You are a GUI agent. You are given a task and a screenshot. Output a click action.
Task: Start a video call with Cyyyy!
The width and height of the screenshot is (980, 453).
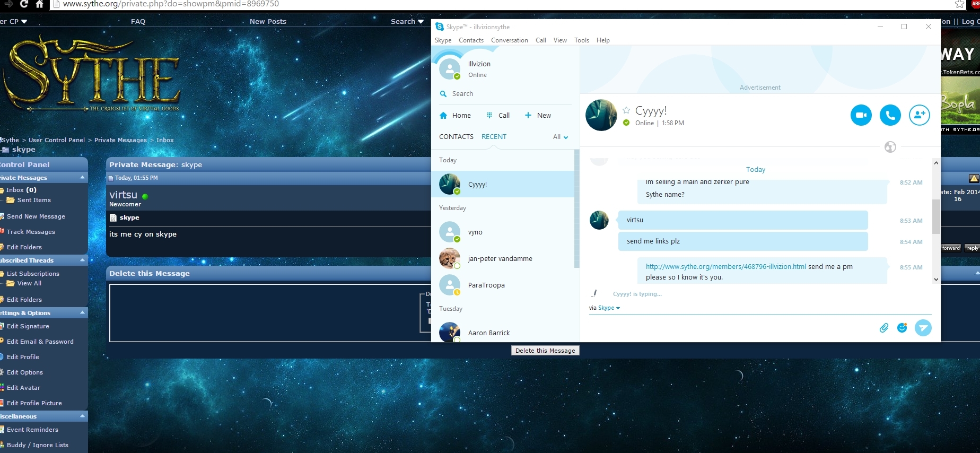pos(861,115)
